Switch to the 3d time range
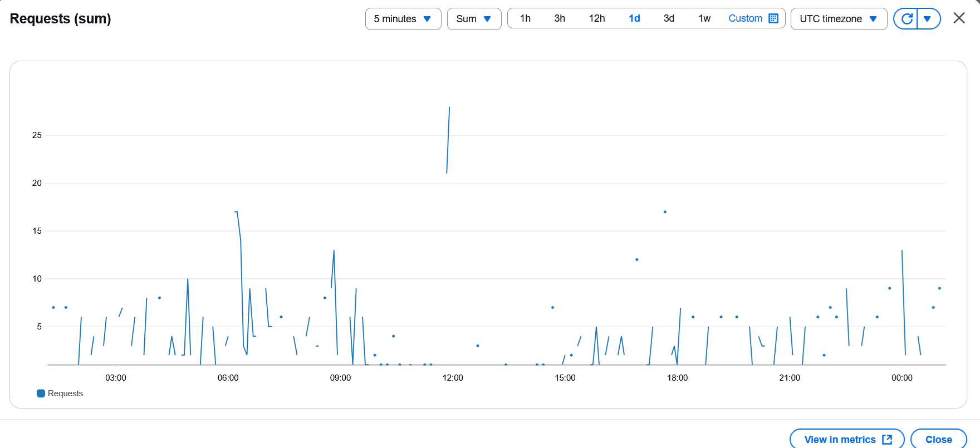 pos(669,18)
